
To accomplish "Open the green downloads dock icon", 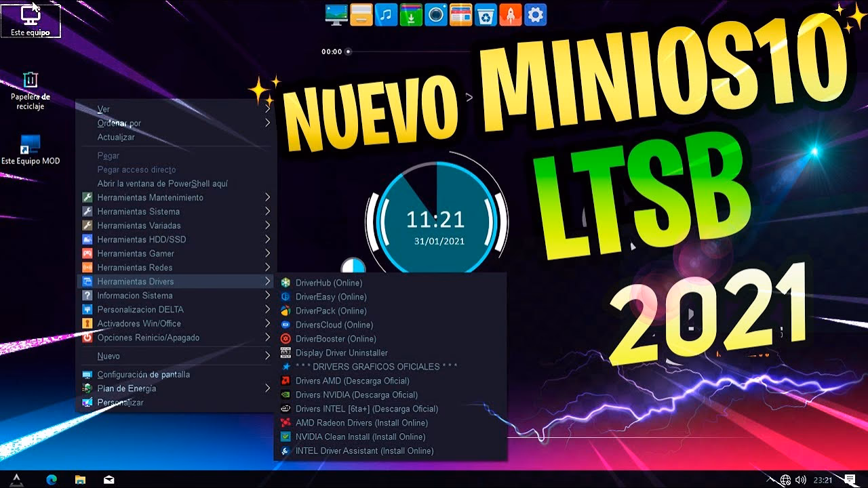I will pyautogui.click(x=411, y=15).
